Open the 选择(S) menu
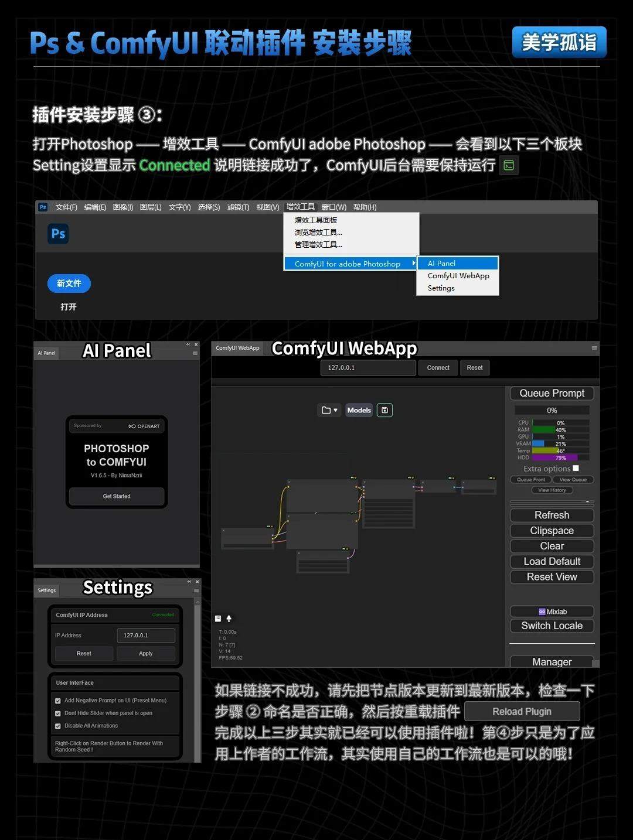The image size is (633, 840). click(209, 207)
